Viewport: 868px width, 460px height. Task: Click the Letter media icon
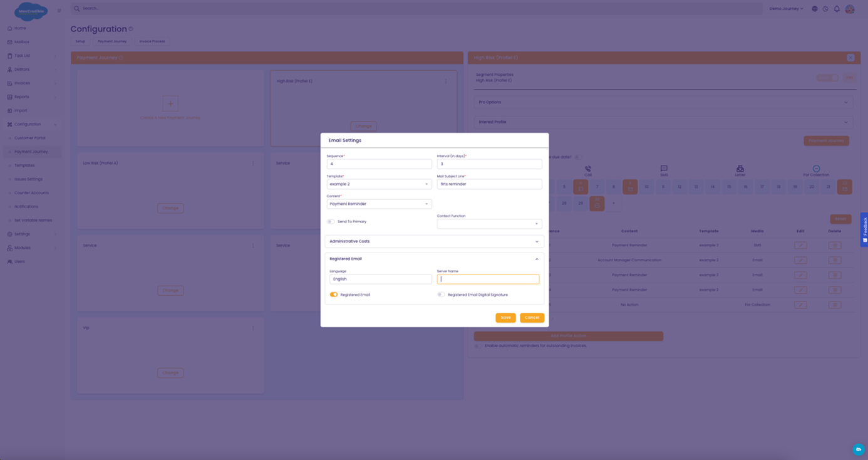[740, 169]
